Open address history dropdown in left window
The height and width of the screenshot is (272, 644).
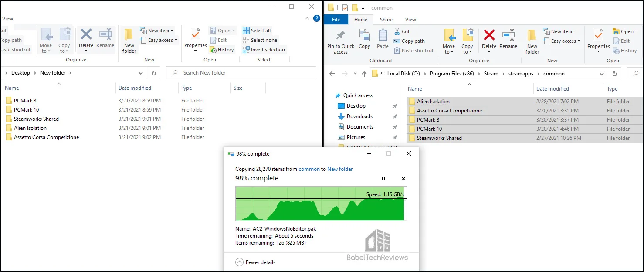pos(140,73)
